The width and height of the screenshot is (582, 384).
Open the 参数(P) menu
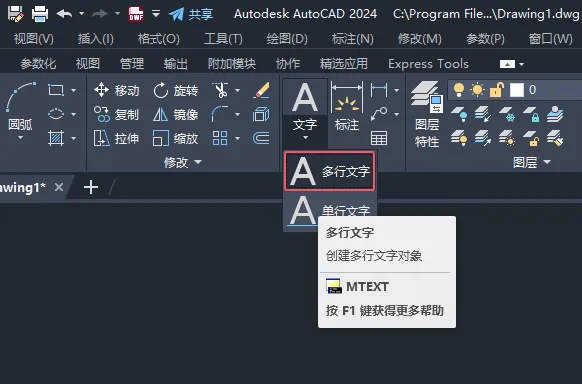pyautogui.click(x=485, y=39)
